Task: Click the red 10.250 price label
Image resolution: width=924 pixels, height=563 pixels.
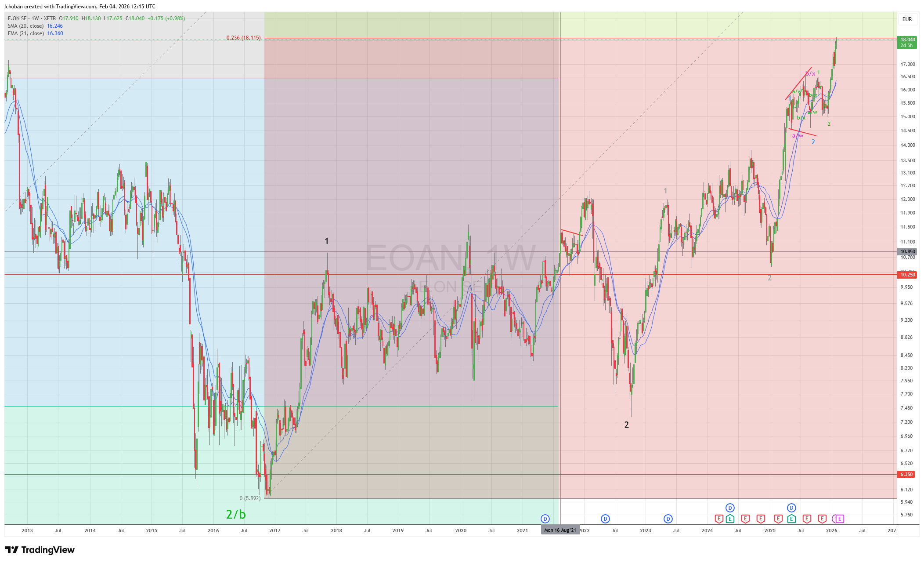Action: (907, 275)
